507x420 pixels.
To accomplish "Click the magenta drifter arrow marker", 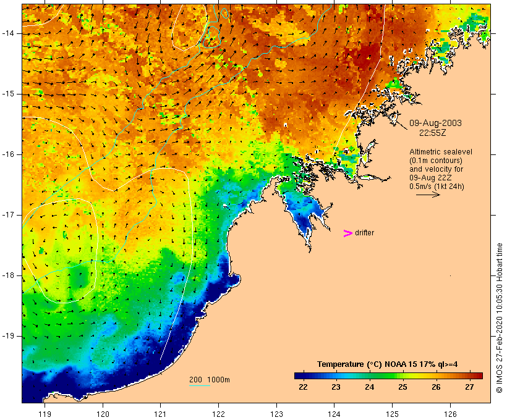I will click(347, 233).
